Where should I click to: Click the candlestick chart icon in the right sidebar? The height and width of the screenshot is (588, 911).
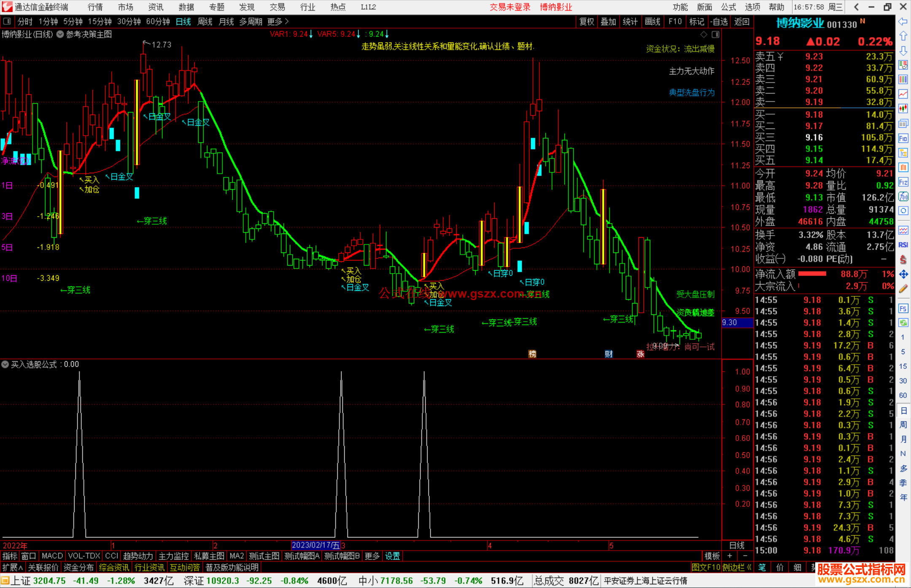click(x=903, y=108)
